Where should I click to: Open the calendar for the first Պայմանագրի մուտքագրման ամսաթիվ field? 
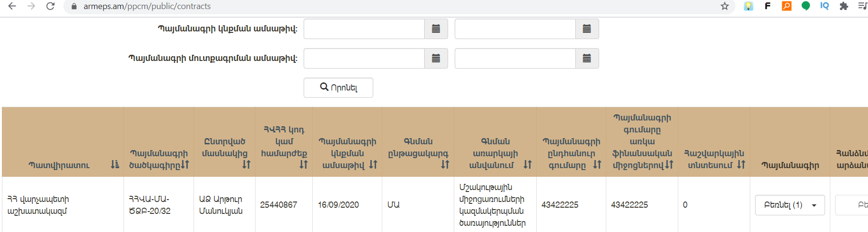point(436,59)
